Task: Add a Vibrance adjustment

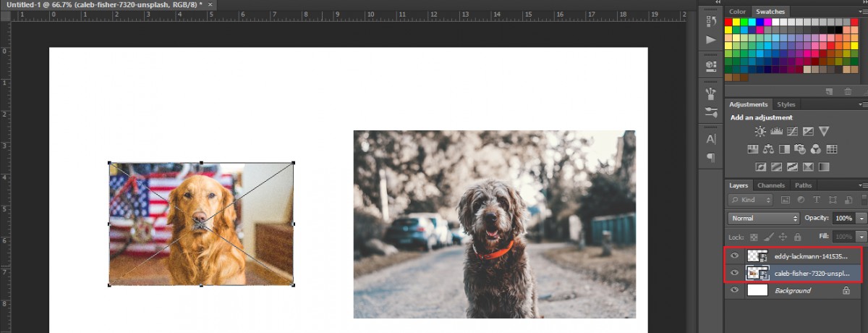Action: (824, 131)
